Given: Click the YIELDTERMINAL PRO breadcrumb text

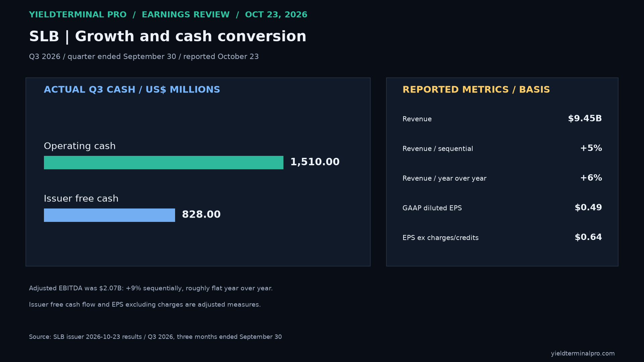Looking at the screenshot, I should 78,15.
